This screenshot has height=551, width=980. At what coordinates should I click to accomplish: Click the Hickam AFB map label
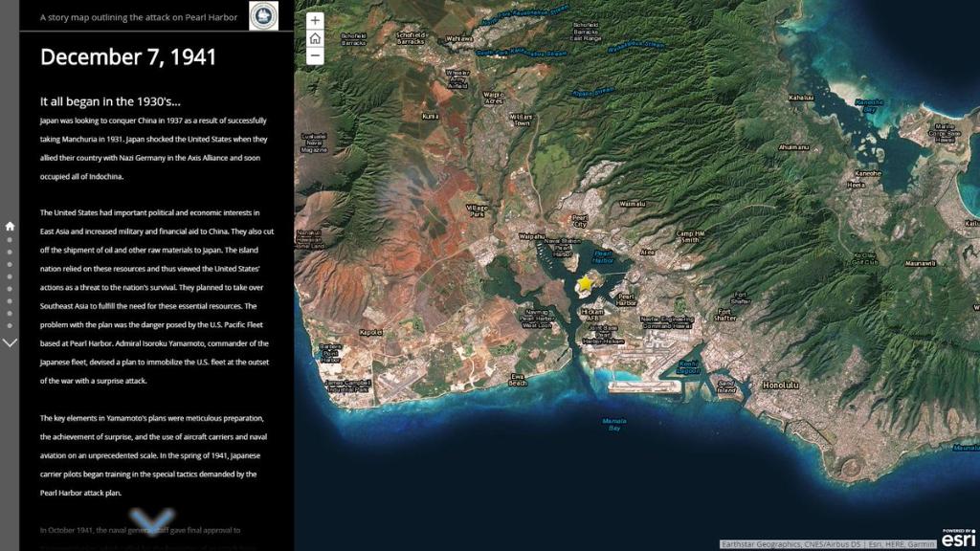591,315
